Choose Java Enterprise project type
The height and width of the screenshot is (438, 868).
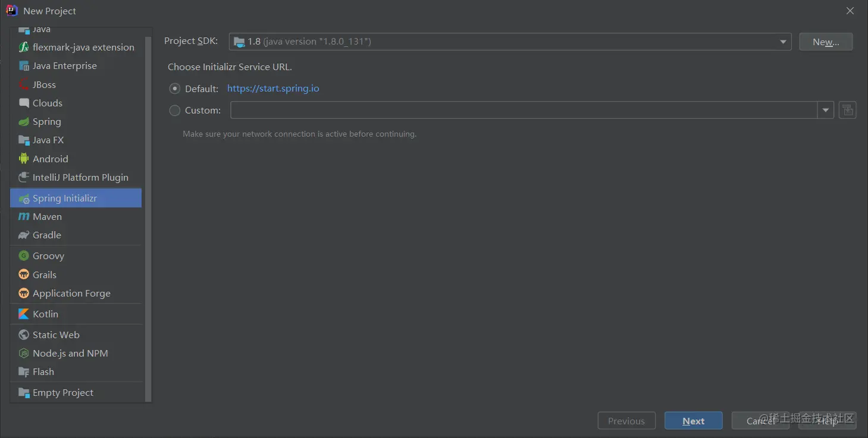click(76, 65)
